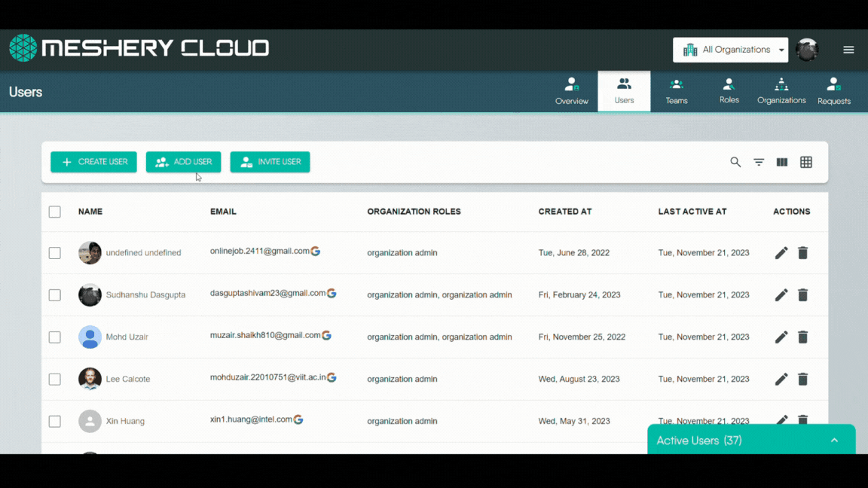Open the search icon in the toolbar
The width and height of the screenshot is (868, 488).
[735, 162]
